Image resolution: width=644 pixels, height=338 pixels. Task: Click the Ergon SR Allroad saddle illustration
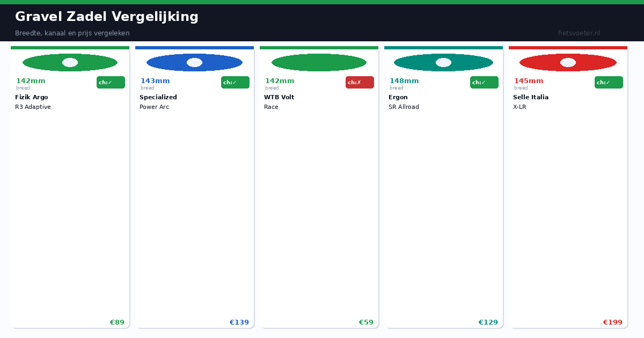[443, 62]
